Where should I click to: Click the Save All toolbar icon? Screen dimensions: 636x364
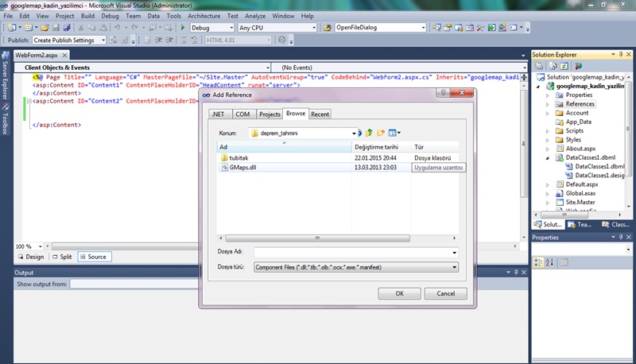click(67, 28)
